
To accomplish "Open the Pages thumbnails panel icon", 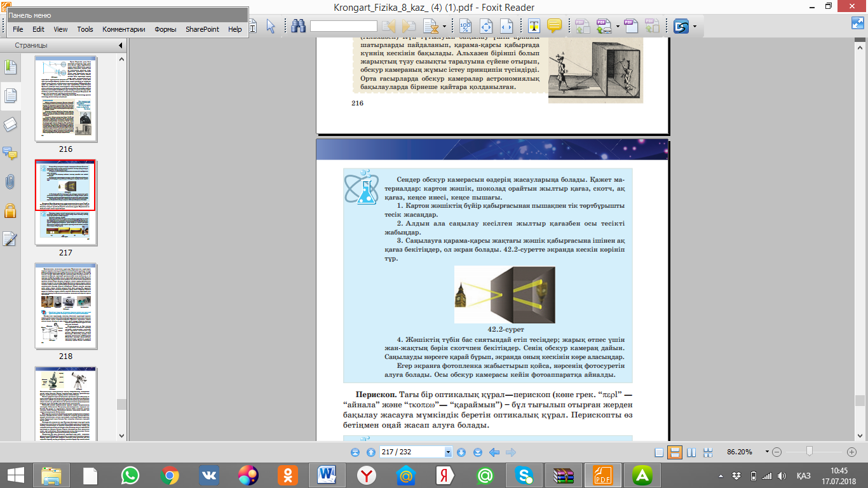I will [x=10, y=95].
